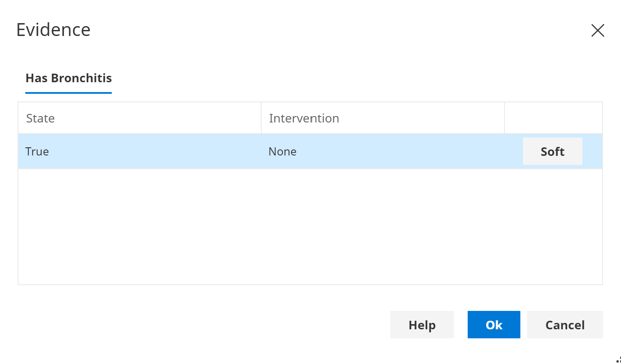Close the Evidence dialog with the X icon
621x364 pixels.
[x=597, y=30]
